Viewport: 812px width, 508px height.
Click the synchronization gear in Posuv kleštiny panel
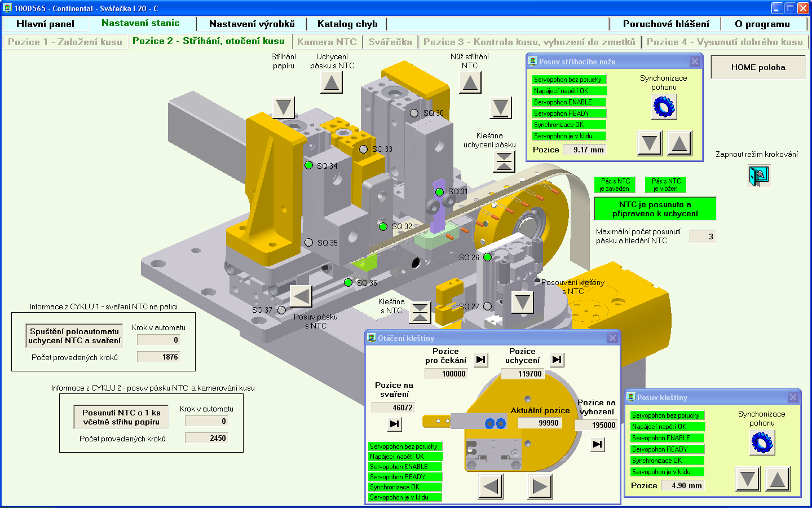click(x=762, y=443)
